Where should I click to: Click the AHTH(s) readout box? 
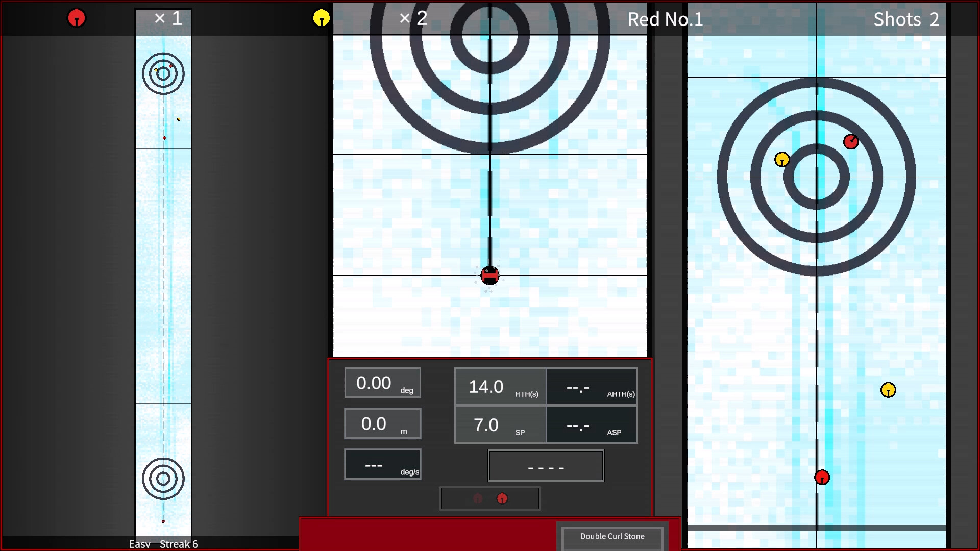(592, 387)
